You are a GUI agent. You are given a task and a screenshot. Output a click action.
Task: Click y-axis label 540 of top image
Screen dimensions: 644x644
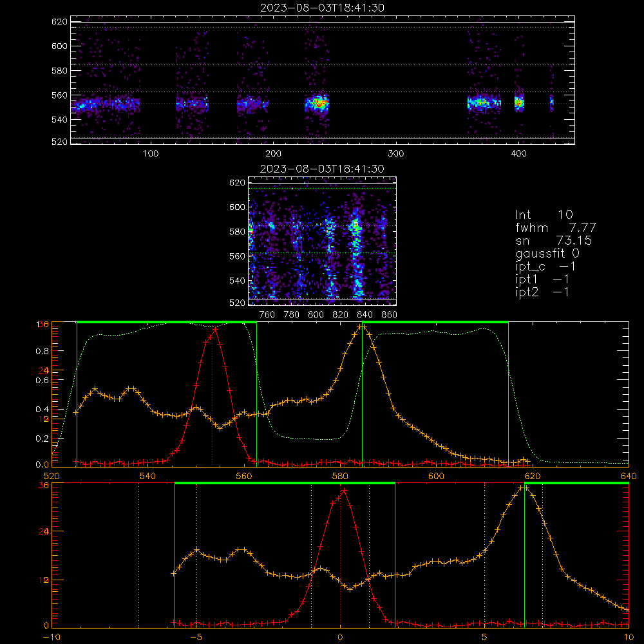59,120
